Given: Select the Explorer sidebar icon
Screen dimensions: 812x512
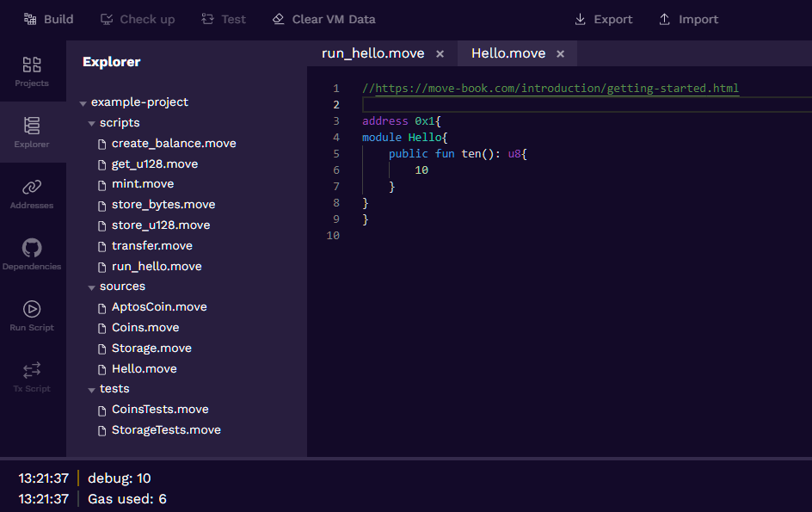Looking at the screenshot, I should tap(32, 133).
